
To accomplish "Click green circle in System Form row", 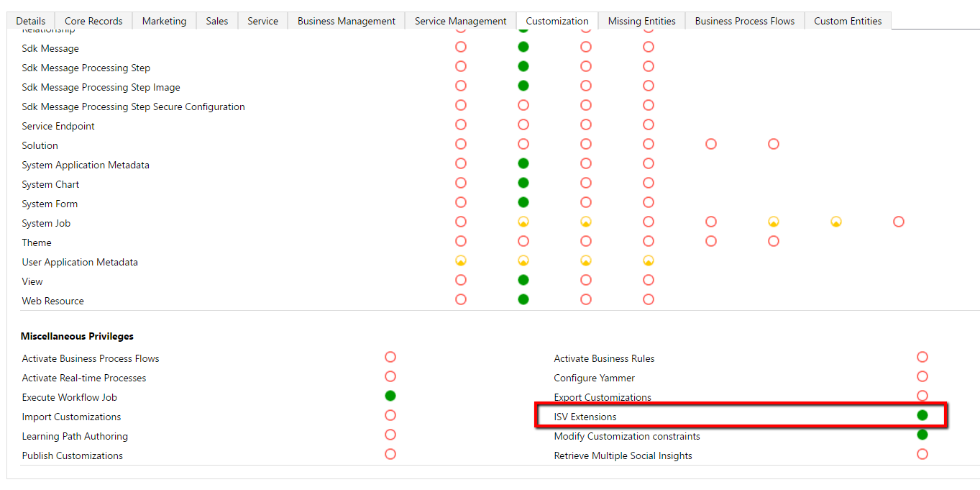I will coord(523,203).
